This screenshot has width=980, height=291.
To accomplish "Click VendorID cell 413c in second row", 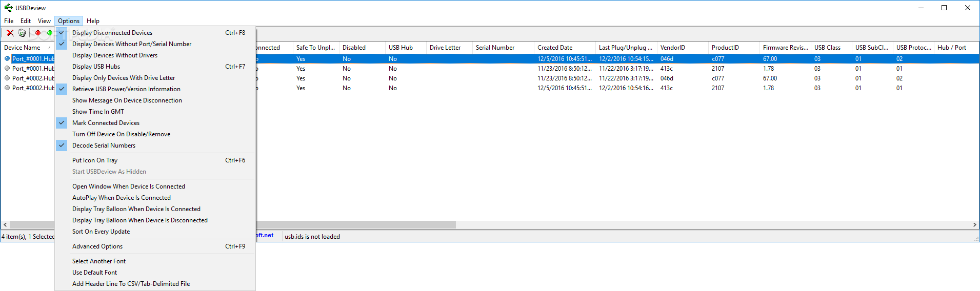I will pyautogui.click(x=667, y=69).
